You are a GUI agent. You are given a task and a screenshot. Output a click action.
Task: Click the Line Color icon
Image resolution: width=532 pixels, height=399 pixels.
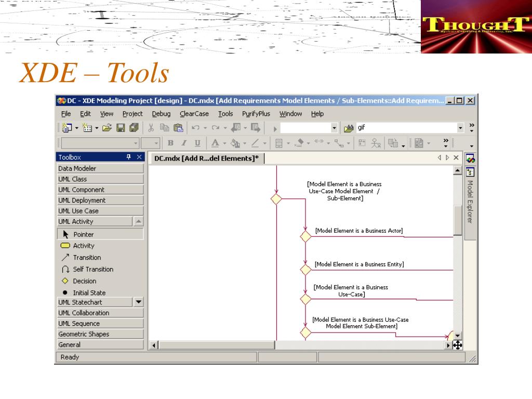(255, 143)
